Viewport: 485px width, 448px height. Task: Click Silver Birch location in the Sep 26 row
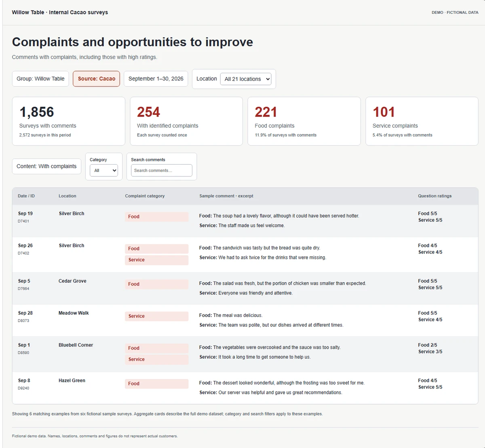tap(72, 245)
